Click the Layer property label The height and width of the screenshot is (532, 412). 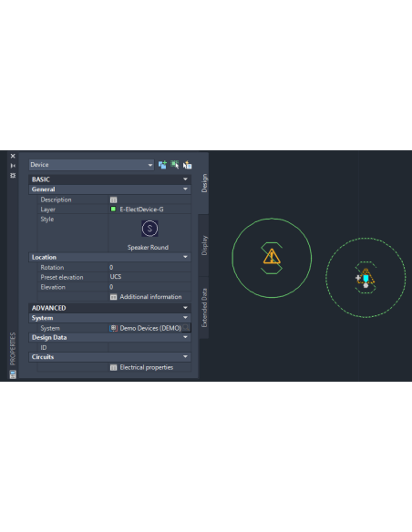pos(47,210)
